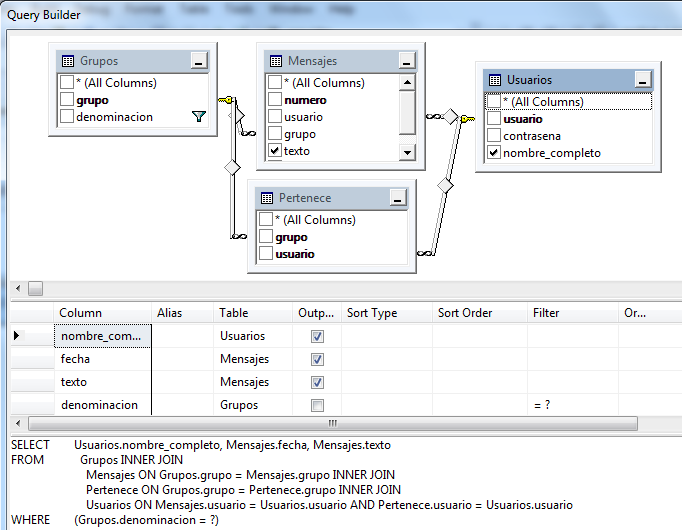
Task: Uncheck texto column in Mensajes table
Action: (x=275, y=150)
